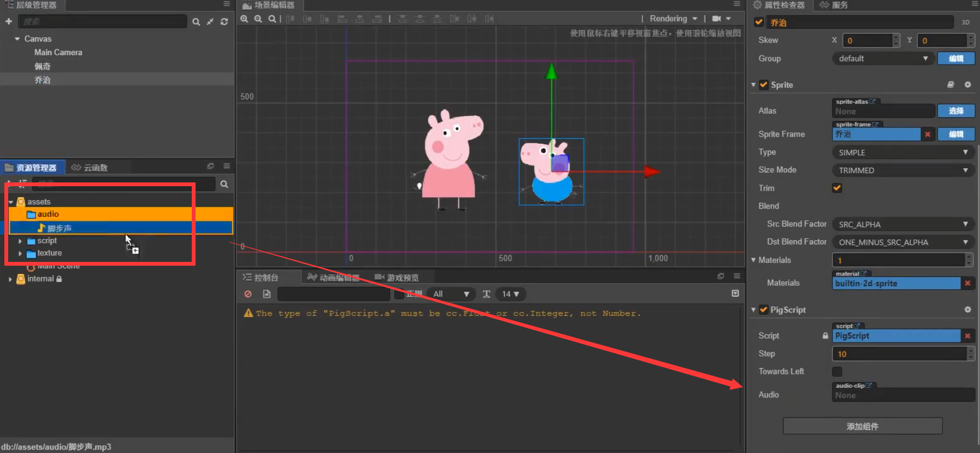Image resolution: width=980 pixels, height=453 pixels.
Task: Click the assets search magnifier icon
Action: [224, 184]
